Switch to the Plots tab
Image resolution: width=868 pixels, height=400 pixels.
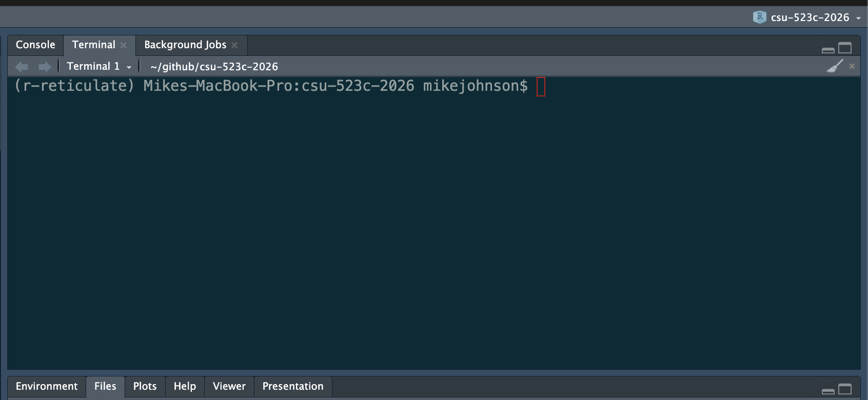[145, 386]
